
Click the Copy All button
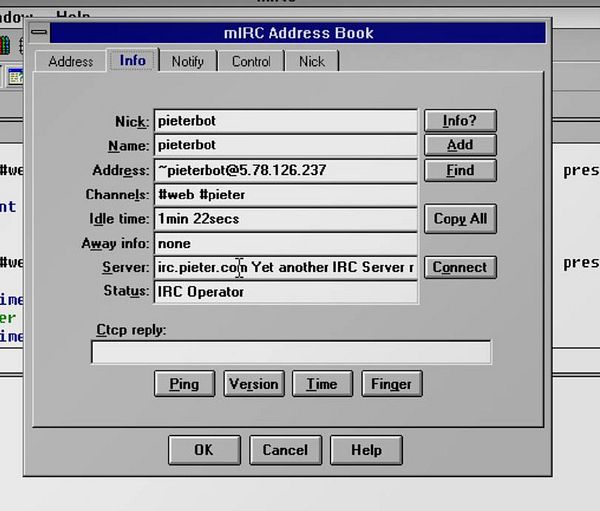point(460,219)
